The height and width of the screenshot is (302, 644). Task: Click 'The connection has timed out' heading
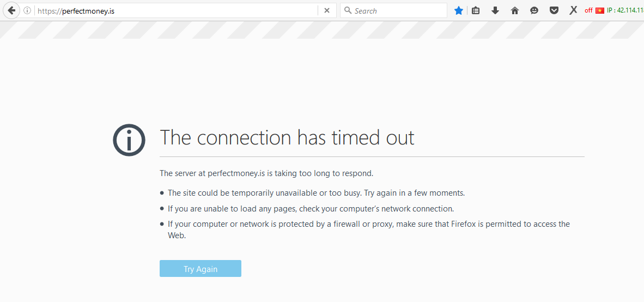(x=287, y=137)
